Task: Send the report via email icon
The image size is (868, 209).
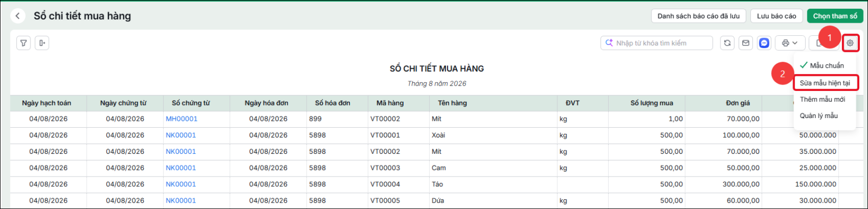Action: 746,43
